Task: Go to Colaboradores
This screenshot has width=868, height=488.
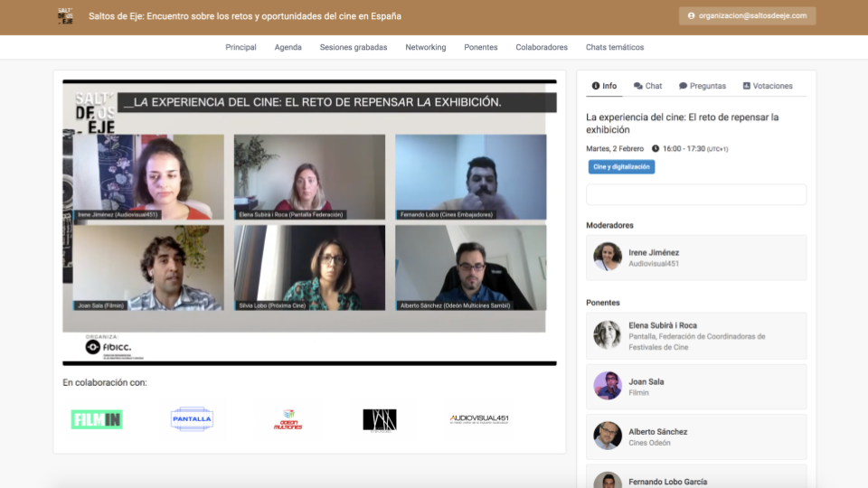Action: point(542,48)
